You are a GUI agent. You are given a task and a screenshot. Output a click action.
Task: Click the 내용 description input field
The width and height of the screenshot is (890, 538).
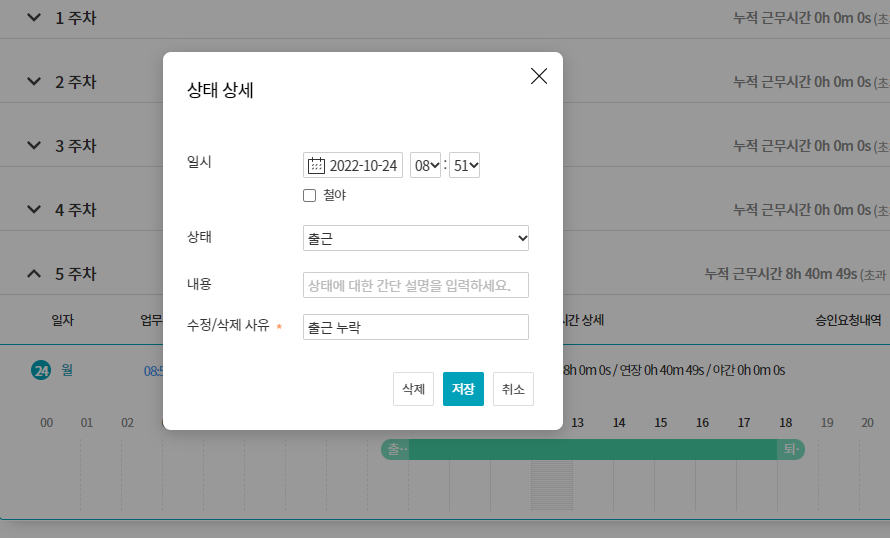[x=416, y=285]
